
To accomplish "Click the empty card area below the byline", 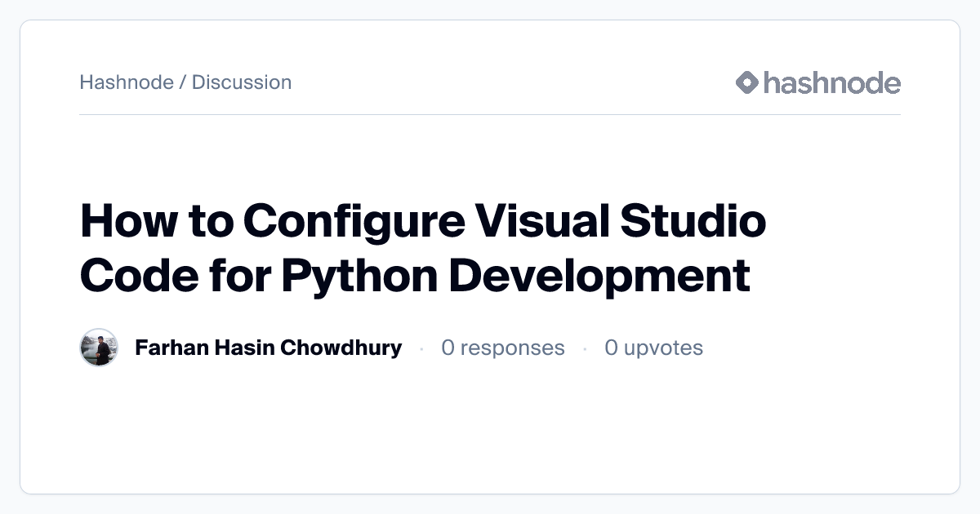I will tap(490, 432).
